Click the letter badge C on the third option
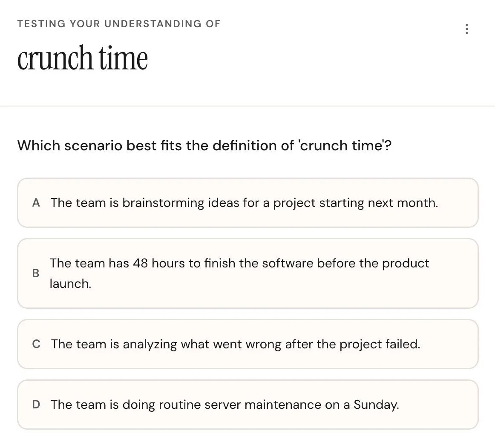Viewport: 495px width, 448px height. click(x=36, y=344)
